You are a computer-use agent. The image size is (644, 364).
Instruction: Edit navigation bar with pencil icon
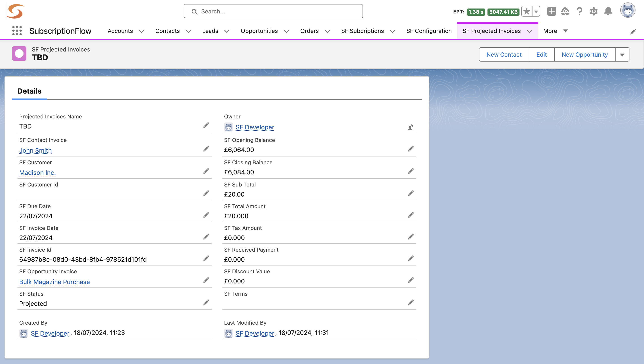tap(633, 31)
